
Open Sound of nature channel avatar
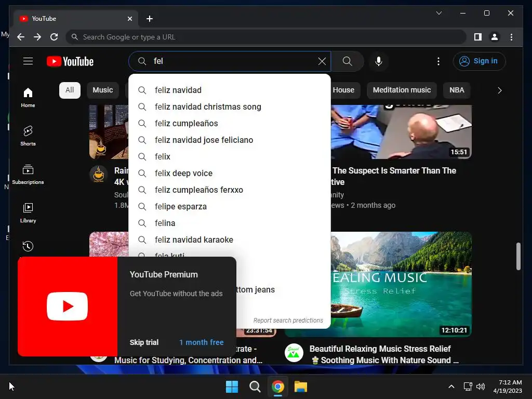[x=294, y=353]
